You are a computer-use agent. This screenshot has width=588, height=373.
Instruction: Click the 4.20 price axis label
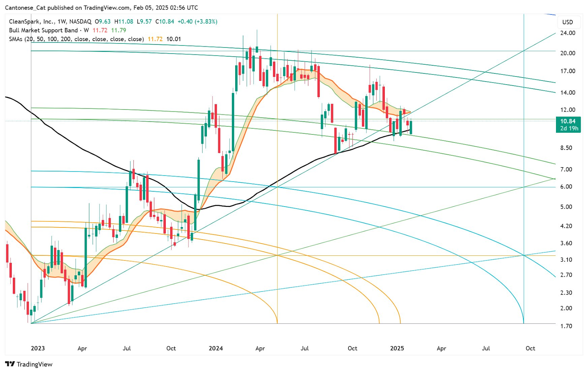566,226
